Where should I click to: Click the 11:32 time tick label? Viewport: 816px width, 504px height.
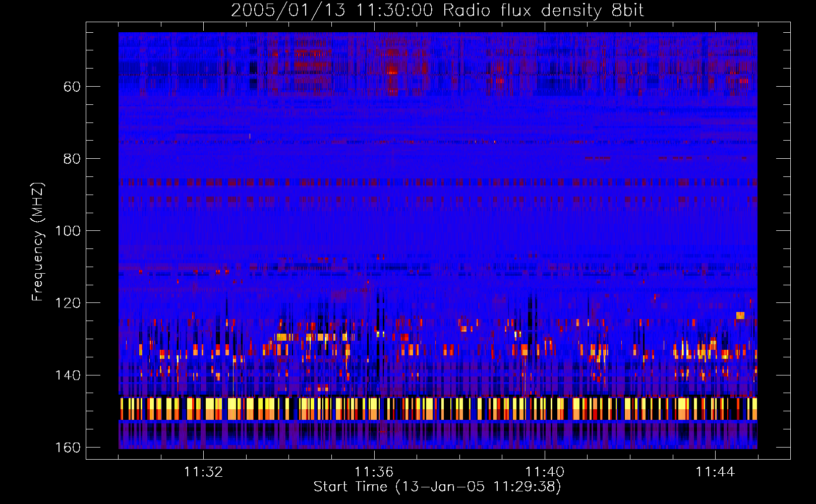(203, 472)
